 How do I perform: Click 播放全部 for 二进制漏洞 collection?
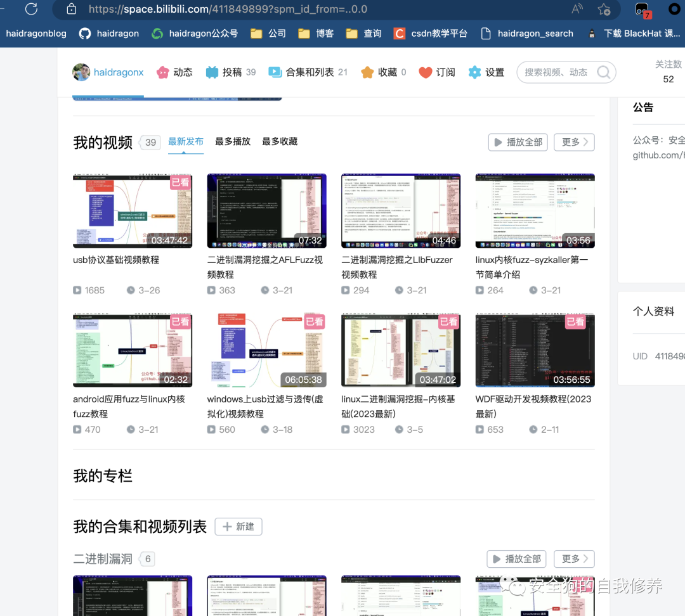click(x=516, y=559)
